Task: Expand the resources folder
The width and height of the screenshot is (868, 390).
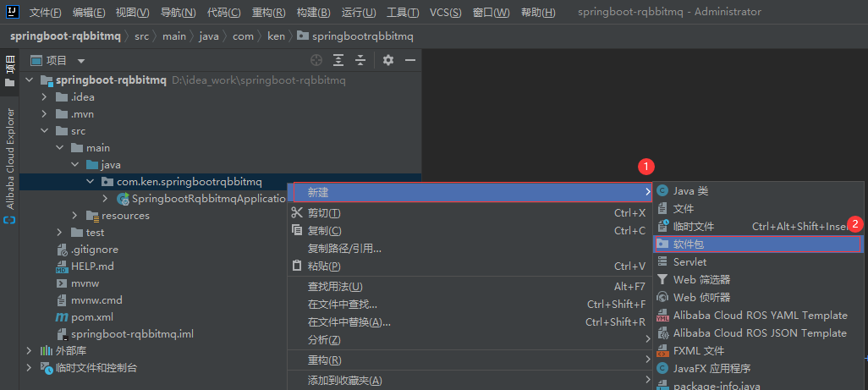Action: pos(75,216)
